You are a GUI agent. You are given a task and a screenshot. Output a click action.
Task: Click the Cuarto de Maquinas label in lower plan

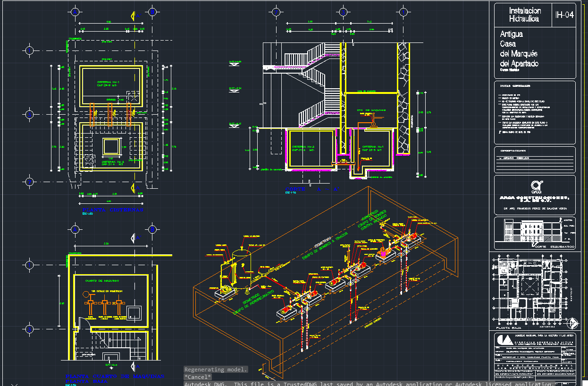coord(103,281)
